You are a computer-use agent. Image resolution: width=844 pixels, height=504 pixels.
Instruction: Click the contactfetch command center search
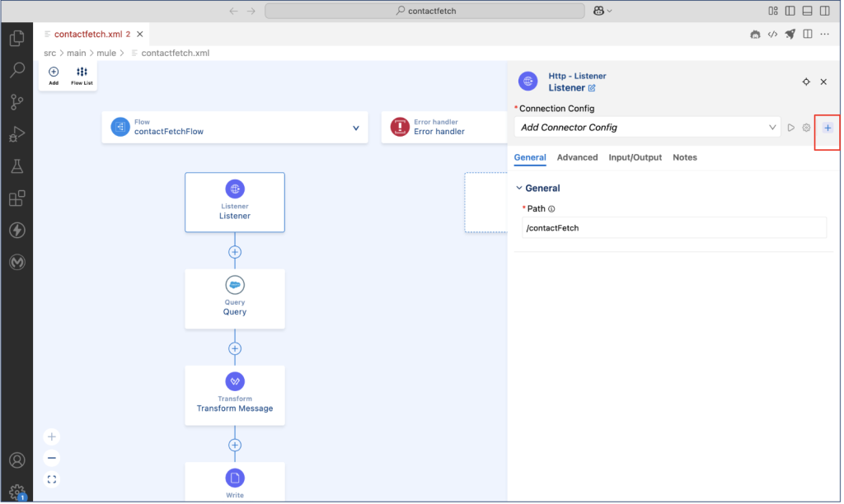[x=424, y=11]
